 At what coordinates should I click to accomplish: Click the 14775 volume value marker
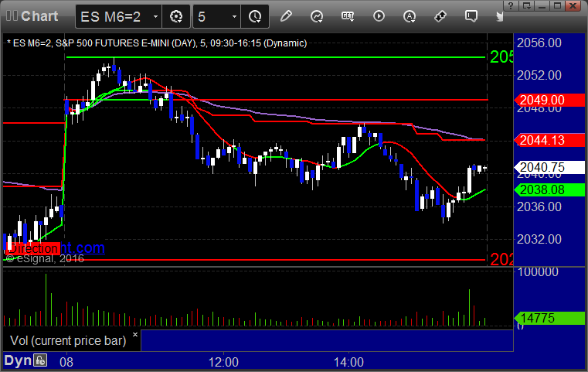549,318
